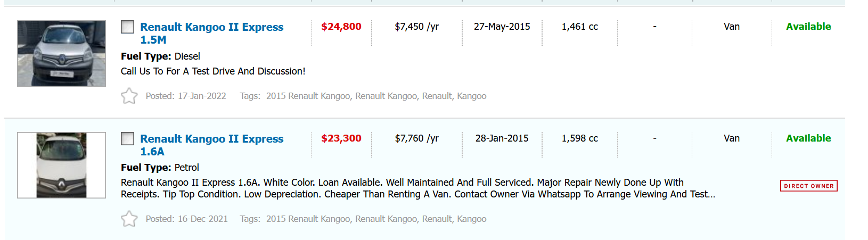Image resolution: width=868 pixels, height=240 pixels.
Task: Click the $24,800 price
Action: coord(341,27)
